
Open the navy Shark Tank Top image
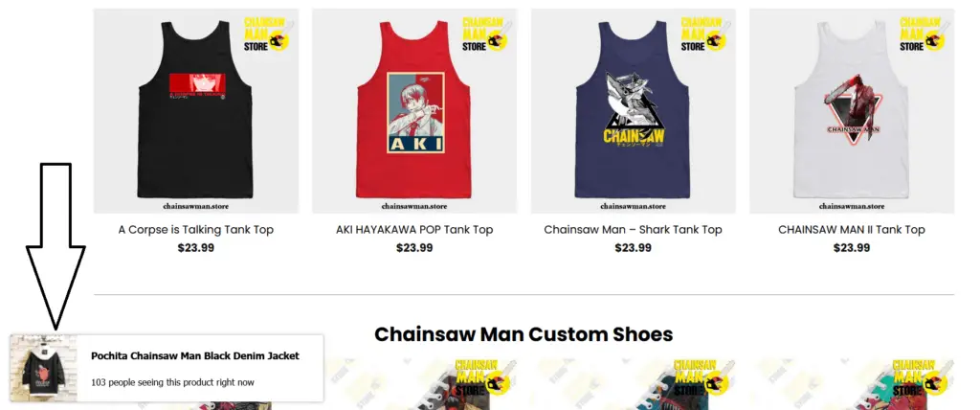634,111
